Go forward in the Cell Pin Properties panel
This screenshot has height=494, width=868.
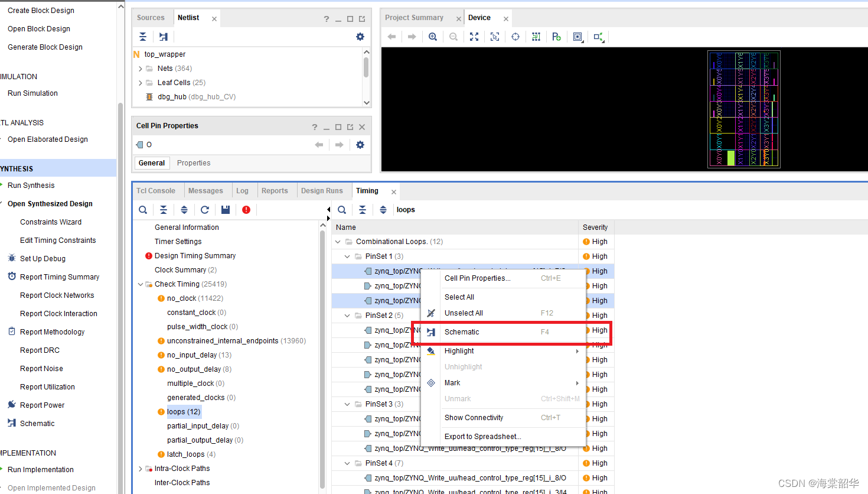pos(340,145)
